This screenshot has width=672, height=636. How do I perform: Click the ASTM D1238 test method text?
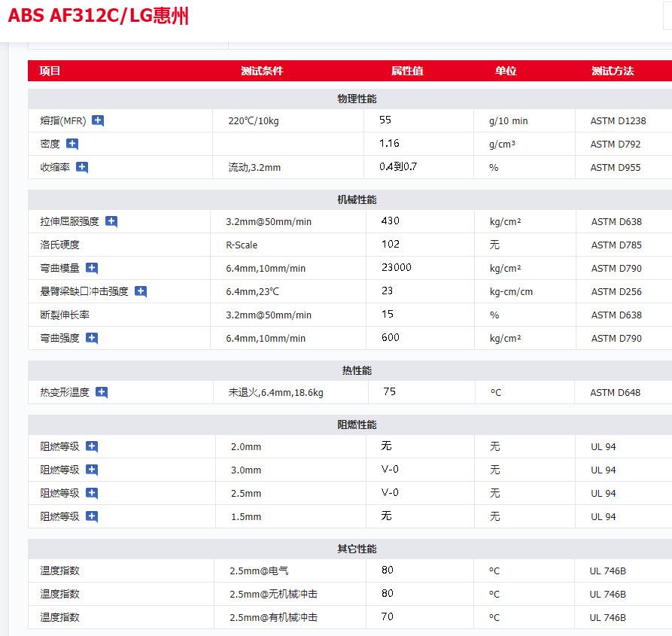[618, 120]
